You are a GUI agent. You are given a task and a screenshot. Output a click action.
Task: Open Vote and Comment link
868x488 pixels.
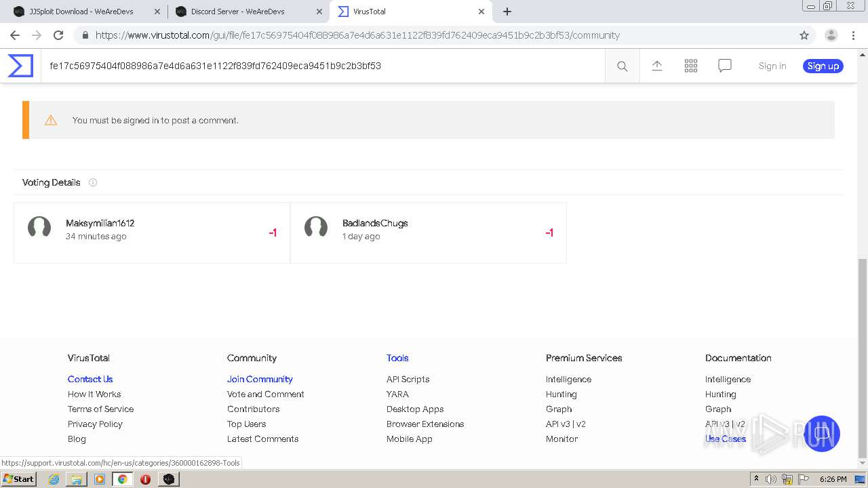[x=265, y=394]
